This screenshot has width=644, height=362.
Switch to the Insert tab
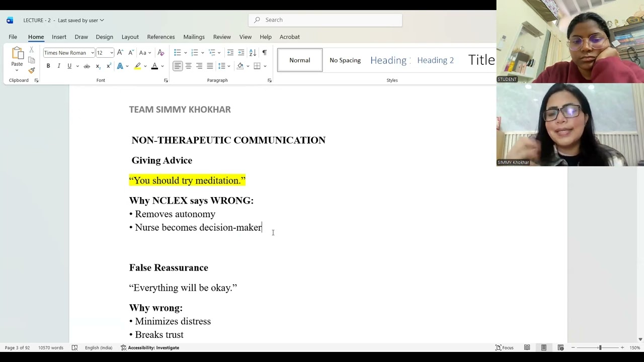point(59,37)
